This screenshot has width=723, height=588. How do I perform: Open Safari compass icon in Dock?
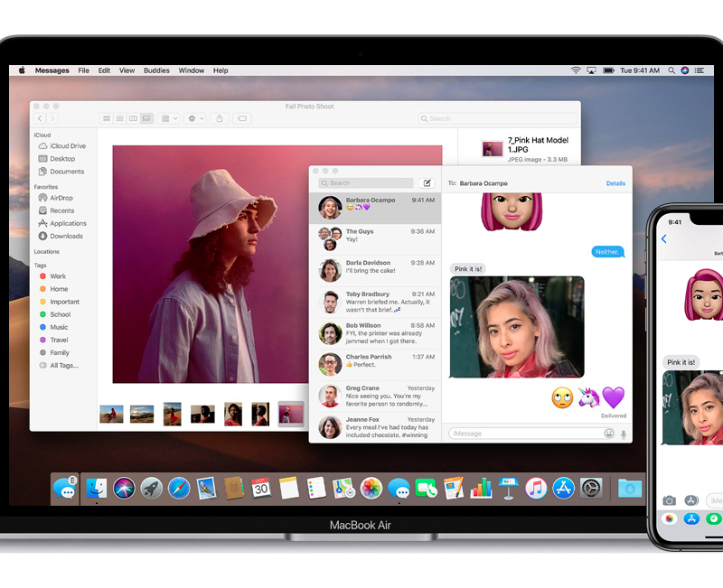coord(179,489)
